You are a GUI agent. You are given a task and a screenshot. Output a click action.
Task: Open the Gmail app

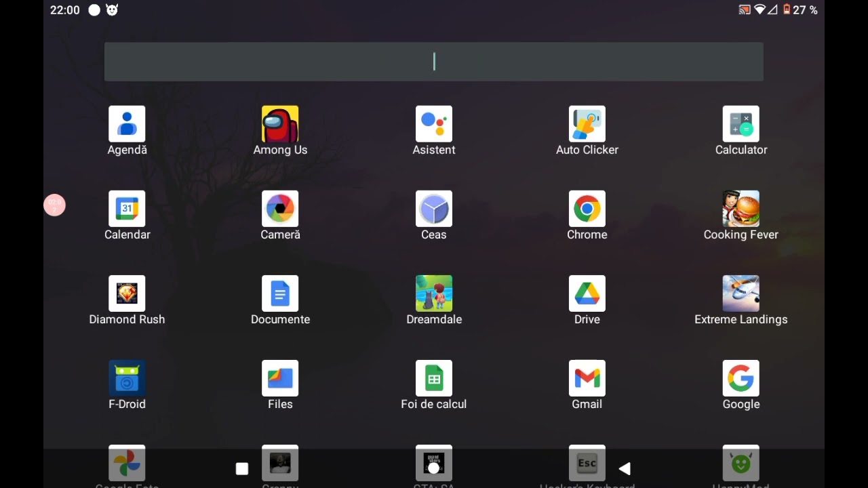[x=587, y=378]
